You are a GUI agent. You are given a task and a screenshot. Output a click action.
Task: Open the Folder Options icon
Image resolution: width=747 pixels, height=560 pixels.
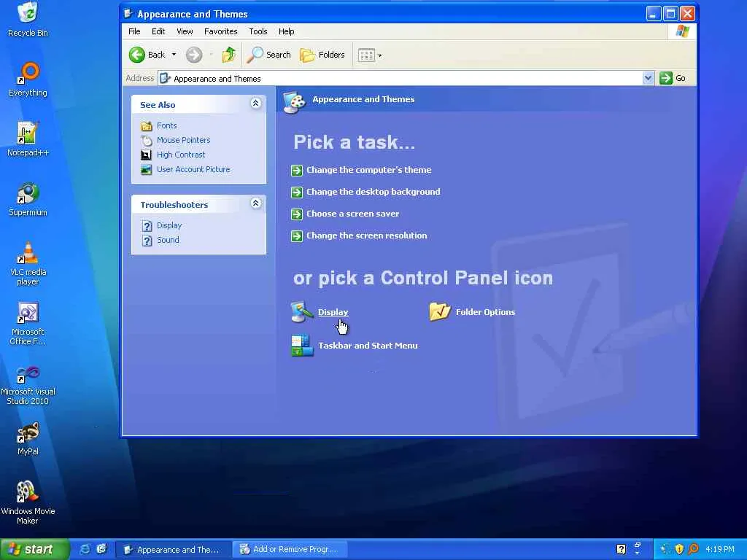(x=439, y=312)
